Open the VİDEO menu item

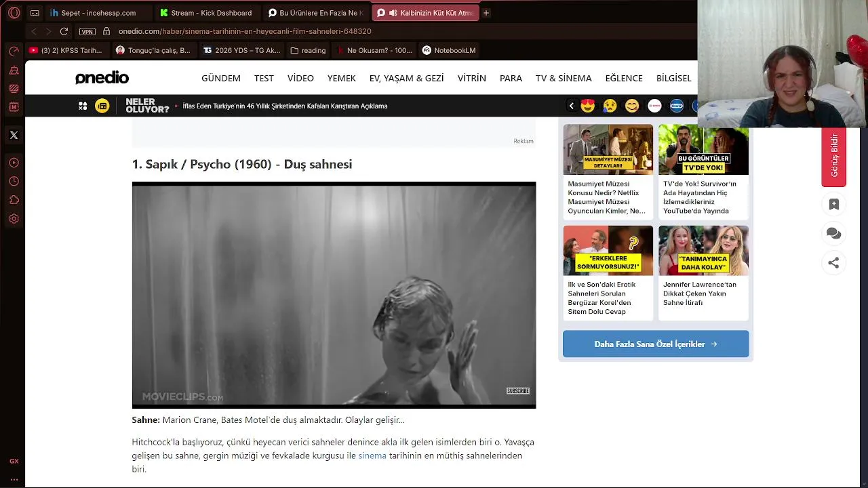pyautogui.click(x=300, y=78)
